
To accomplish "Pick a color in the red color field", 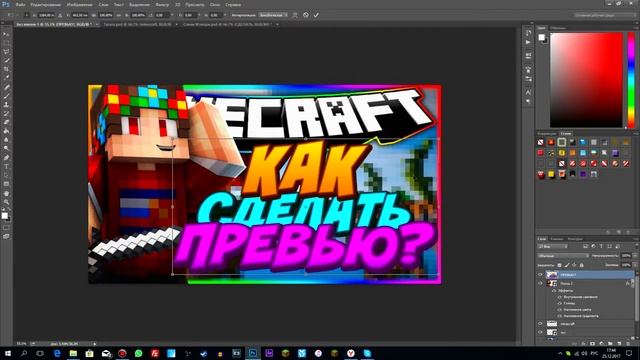I will point(586,80).
